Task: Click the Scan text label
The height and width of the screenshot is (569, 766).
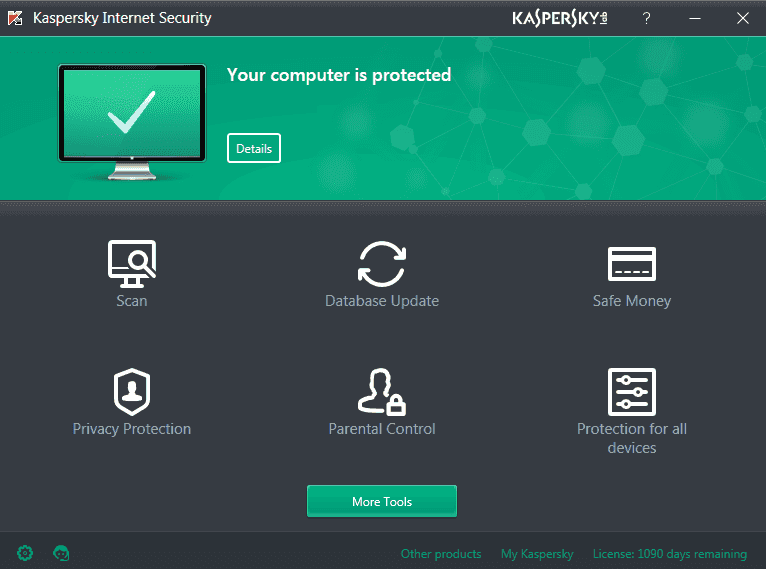Action: pyautogui.click(x=132, y=301)
